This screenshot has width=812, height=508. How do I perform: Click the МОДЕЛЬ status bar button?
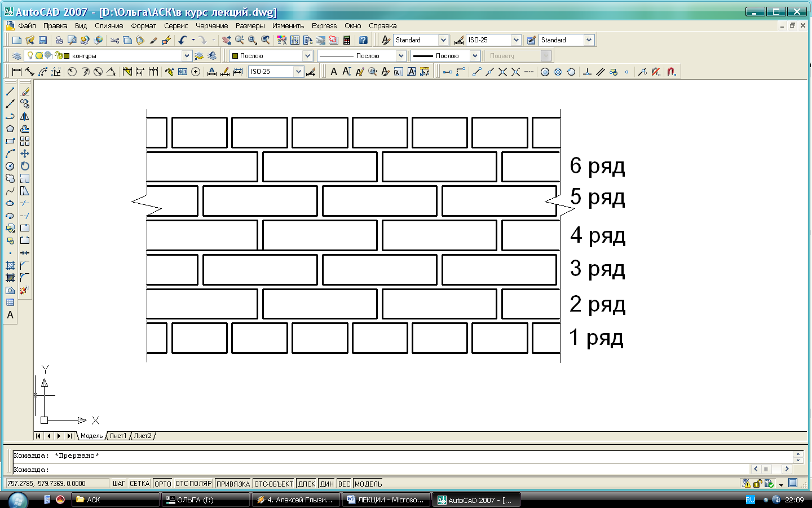pyautogui.click(x=368, y=484)
